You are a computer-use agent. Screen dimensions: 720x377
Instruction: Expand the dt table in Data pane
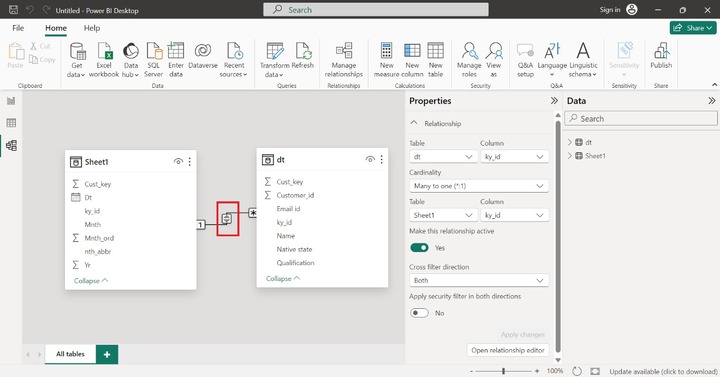(570, 142)
